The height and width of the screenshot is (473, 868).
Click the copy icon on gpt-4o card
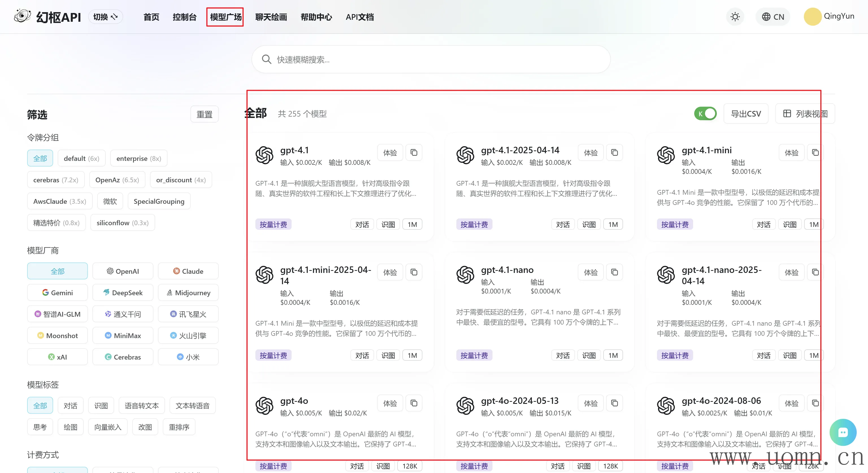(x=414, y=403)
